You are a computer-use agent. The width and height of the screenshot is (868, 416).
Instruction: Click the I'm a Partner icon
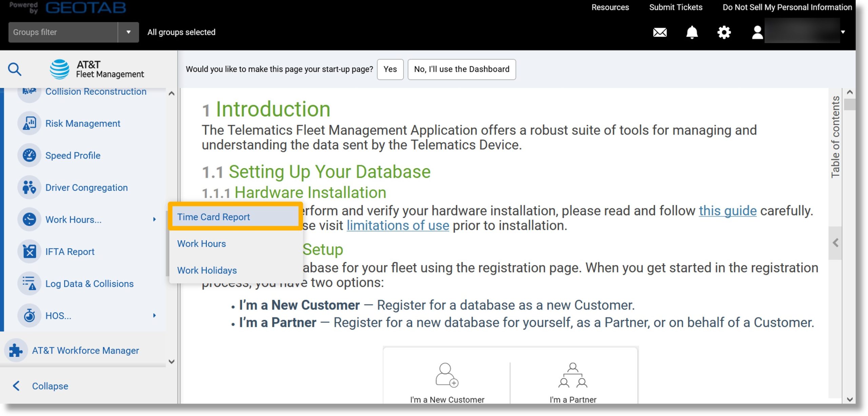point(573,375)
